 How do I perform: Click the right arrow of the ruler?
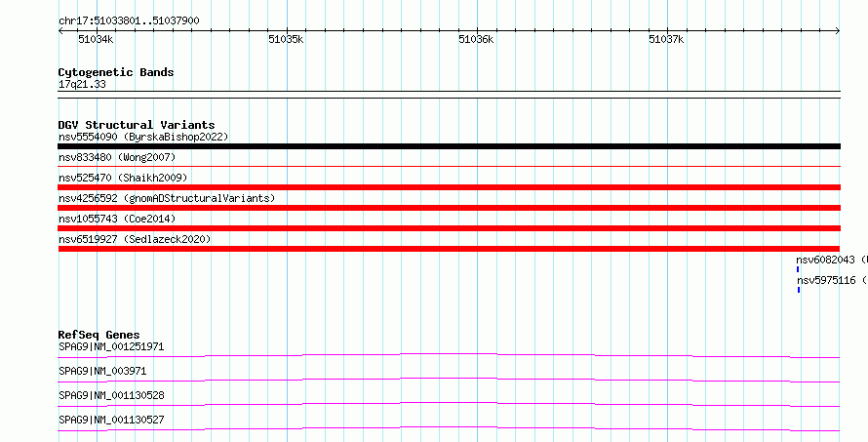838,31
